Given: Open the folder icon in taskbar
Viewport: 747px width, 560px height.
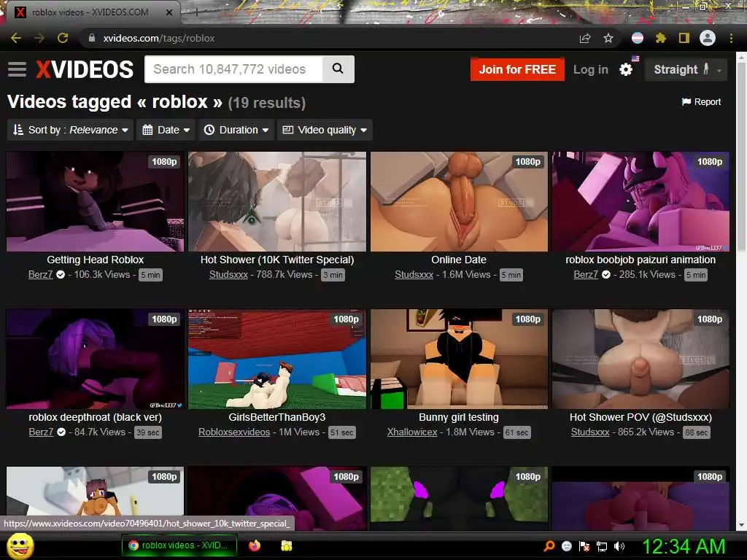Looking at the screenshot, I should point(286,545).
